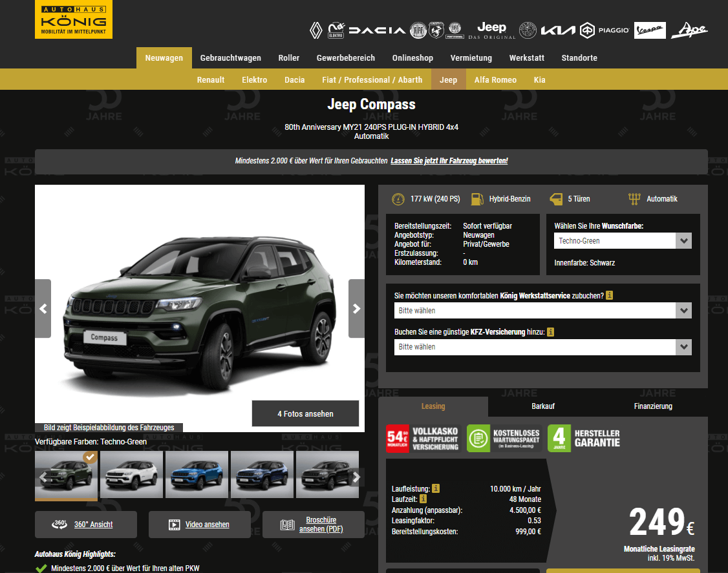The width and height of the screenshot is (728, 573).
Task: Select the light blue Jeep color thumbnail
Action: tap(197, 475)
